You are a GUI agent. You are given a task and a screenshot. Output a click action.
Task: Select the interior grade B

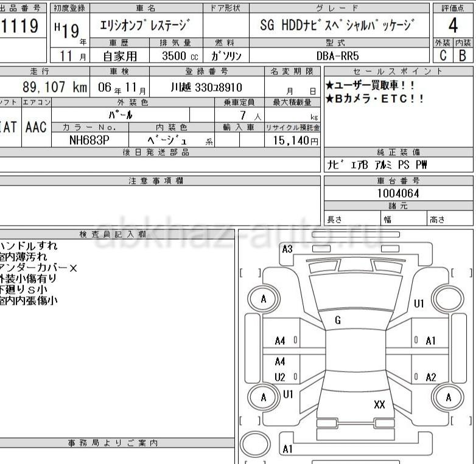point(463,55)
